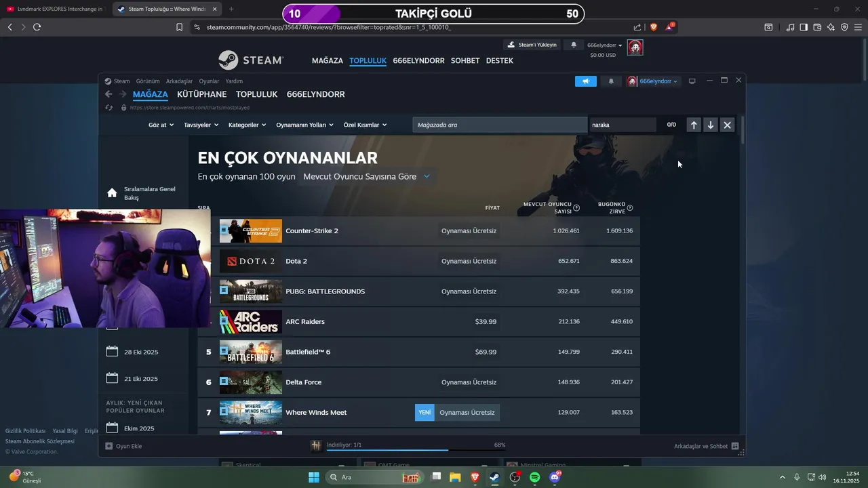Viewport: 868px width, 488px height.
Task: Open Where Winds Meet entry
Action: point(419,412)
